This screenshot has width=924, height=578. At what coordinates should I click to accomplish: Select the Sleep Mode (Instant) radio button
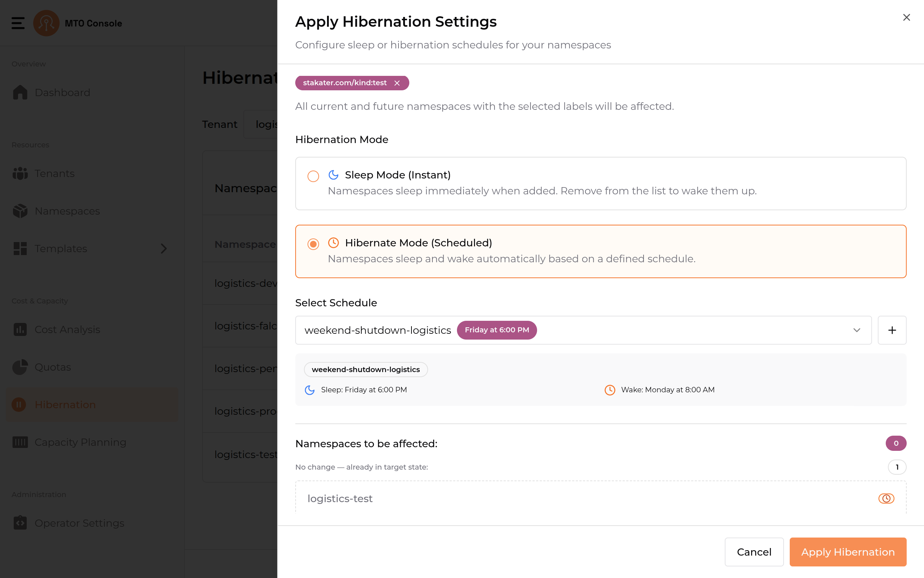click(x=313, y=176)
